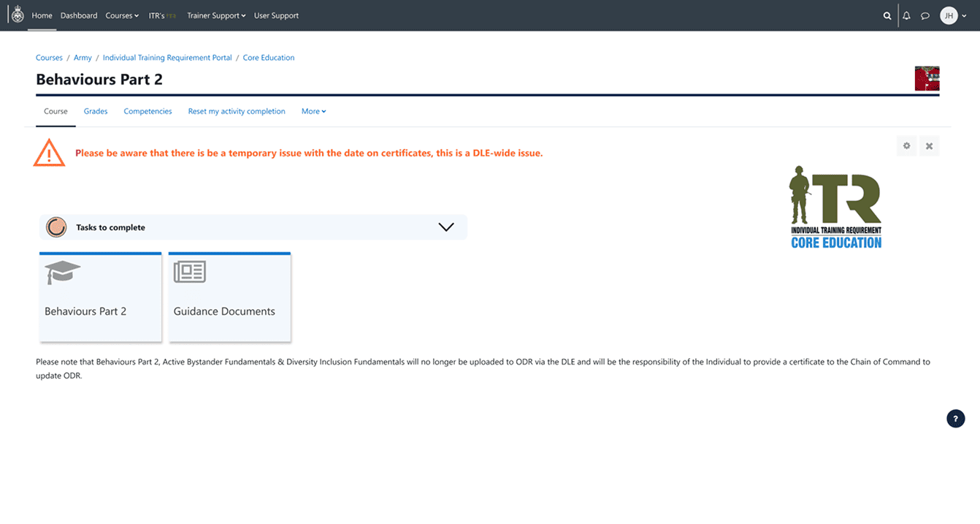
Task: Switch to the Grades tab
Action: point(96,111)
